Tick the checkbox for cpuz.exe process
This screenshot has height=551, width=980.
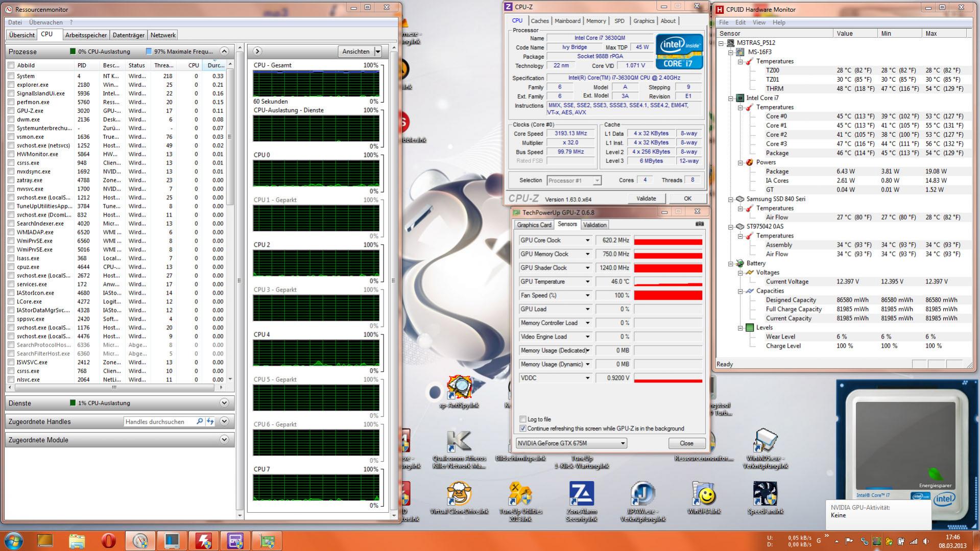(11, 267)
